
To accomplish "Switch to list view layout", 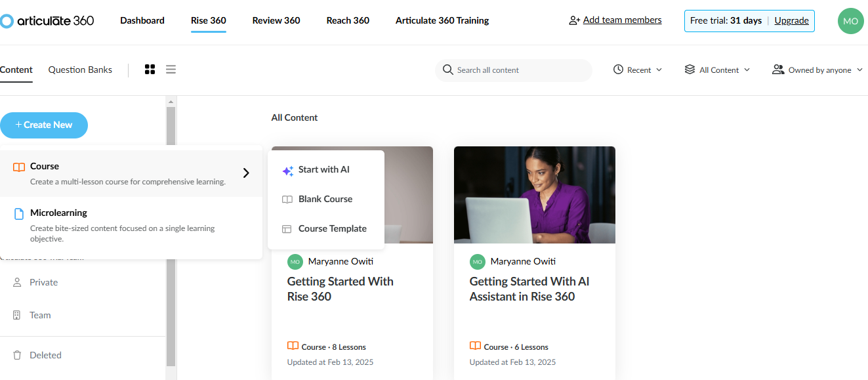I will (x=171, y=70).
